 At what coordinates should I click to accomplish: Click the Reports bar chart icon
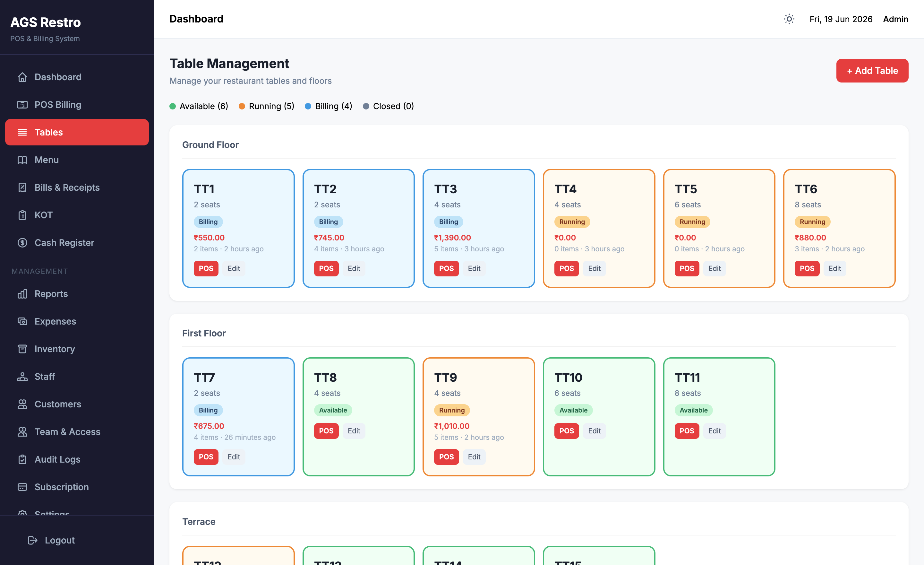(22, 294)
